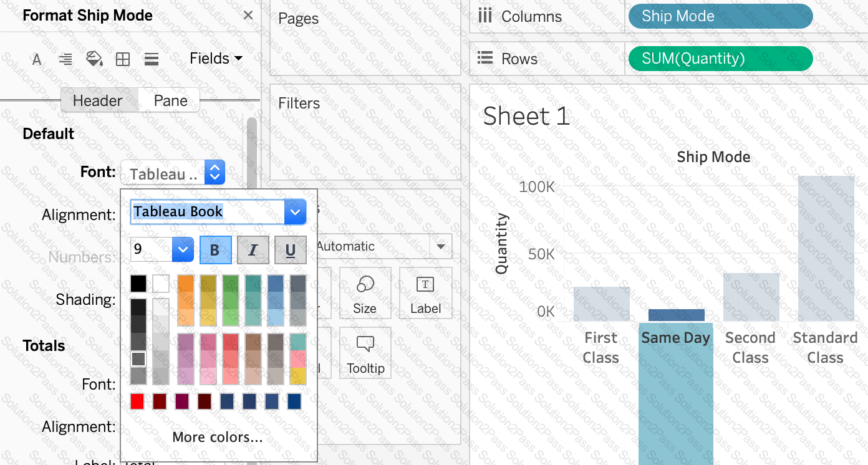Open the Shading paint bucket icon
Viewport: 868px width, 465px height.
(x=94, y=59)
